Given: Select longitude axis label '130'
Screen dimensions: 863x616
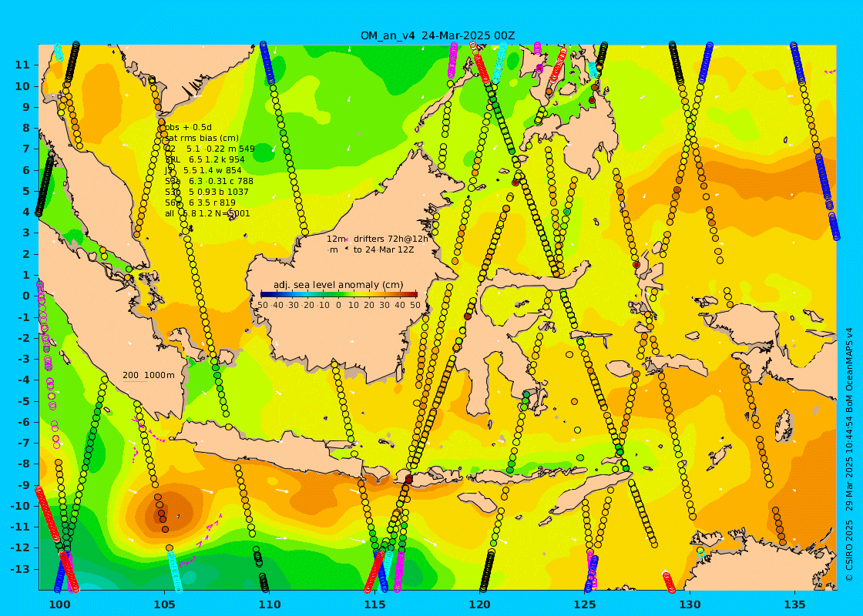Looking at the screenshot, I should [x=690, y=604].
